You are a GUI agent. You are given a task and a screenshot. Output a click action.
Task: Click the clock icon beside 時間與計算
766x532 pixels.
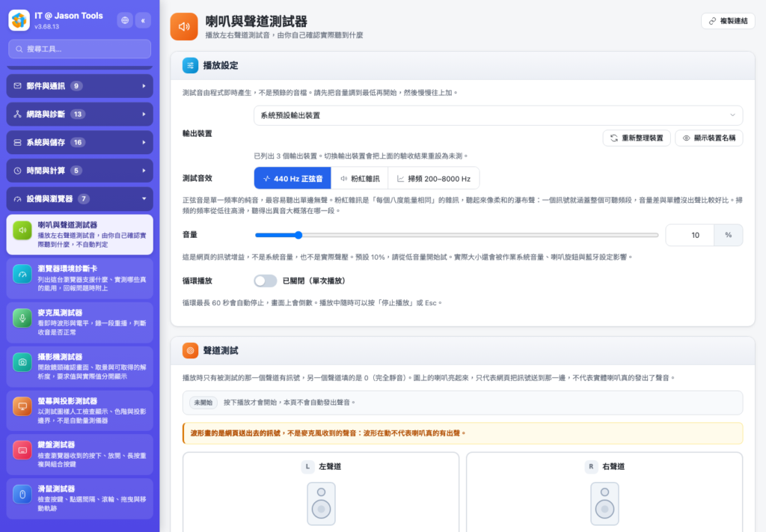click(x=18, y=171)
